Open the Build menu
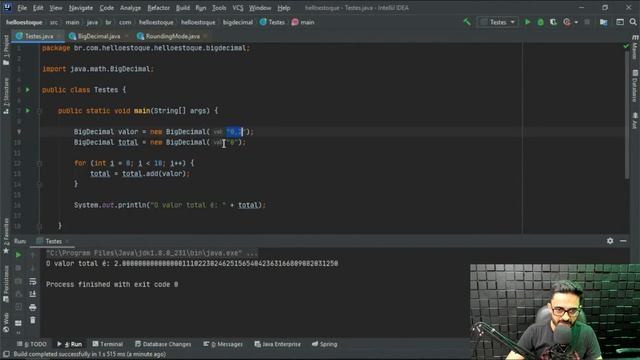The height and width of the screenshot is (360, 640). pos(182,8)
